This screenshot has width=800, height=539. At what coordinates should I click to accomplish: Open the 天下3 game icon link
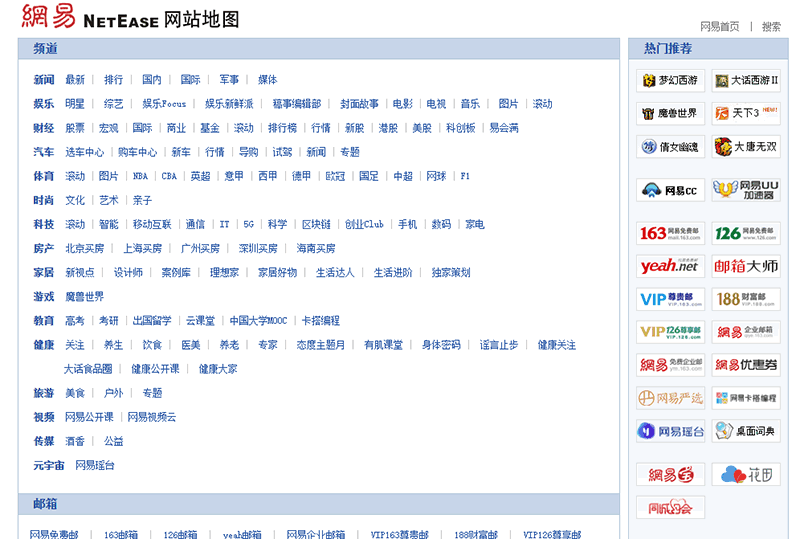click(746, 113)
